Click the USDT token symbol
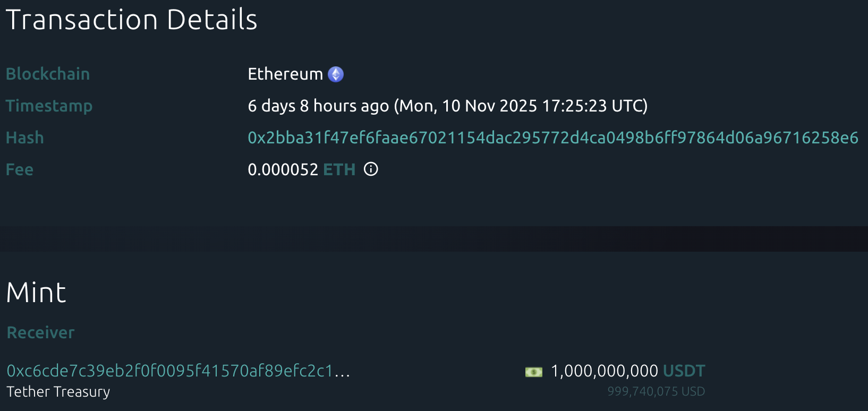The height and width of the screenshot is (411, 868). tap(684, 371)
